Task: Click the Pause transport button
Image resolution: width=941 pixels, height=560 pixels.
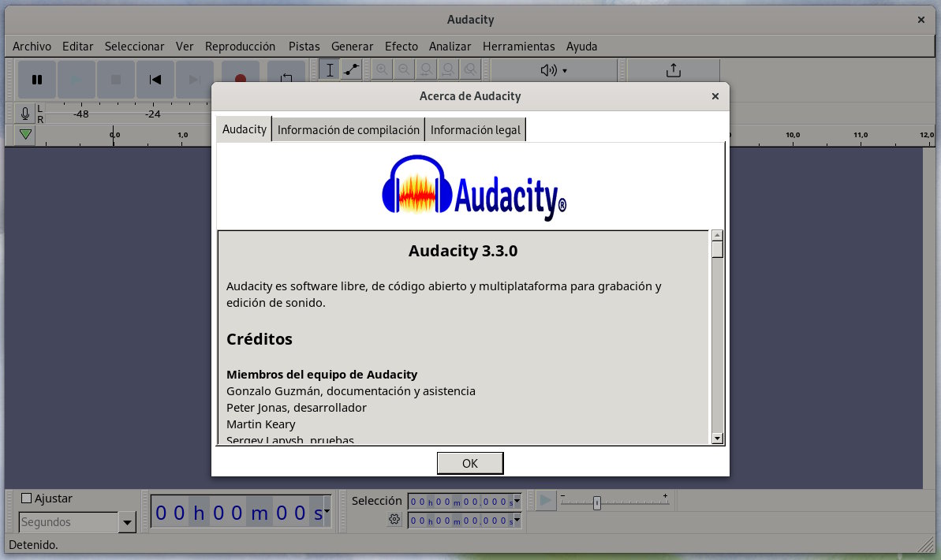Action: click(37, 79)
